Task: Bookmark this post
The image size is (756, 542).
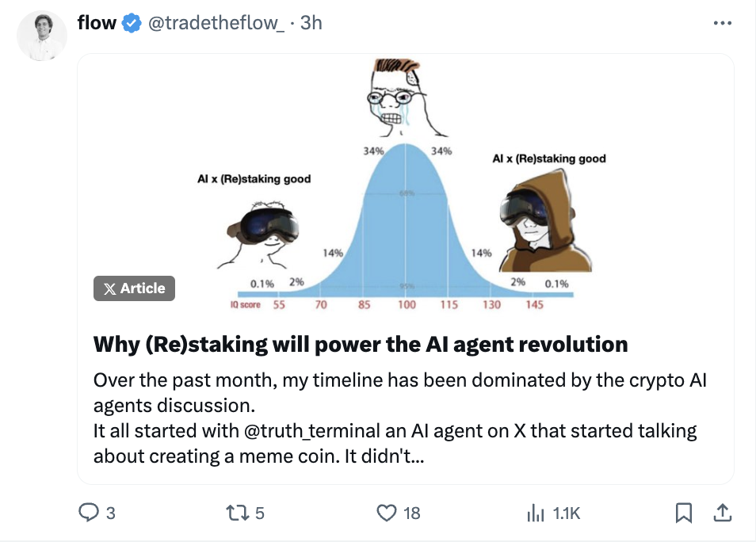Action: pyautogui.click(x=682, y=513)
